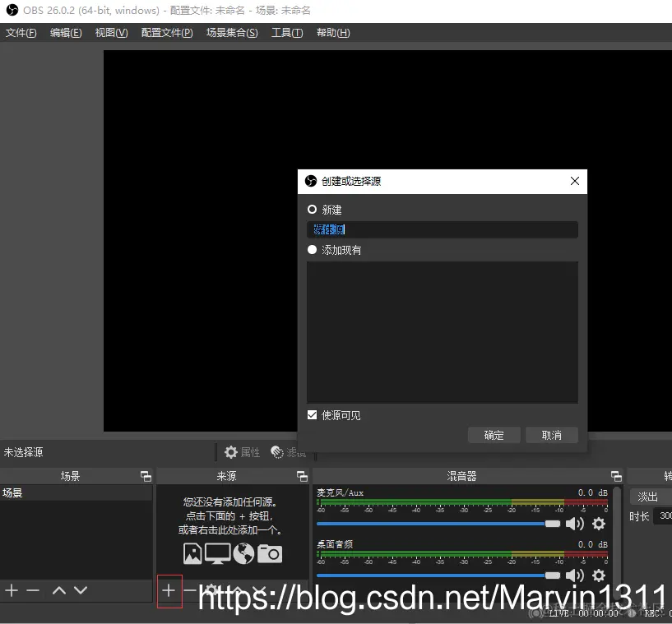This screenshot has height=624, width=672.
Task: Select the 场景 item in scenes list
Action: point(76,493)
